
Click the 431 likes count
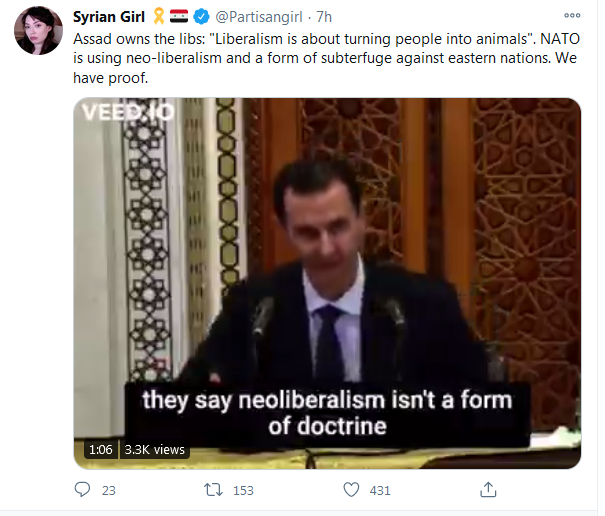pos(380,491)
